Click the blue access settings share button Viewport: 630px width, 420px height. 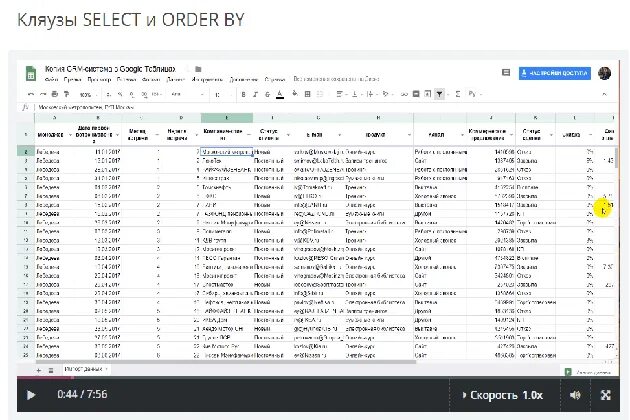(554, 73)
